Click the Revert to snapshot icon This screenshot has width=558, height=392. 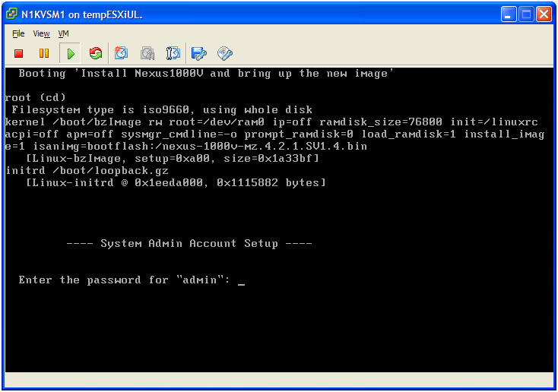pos(147,53)
